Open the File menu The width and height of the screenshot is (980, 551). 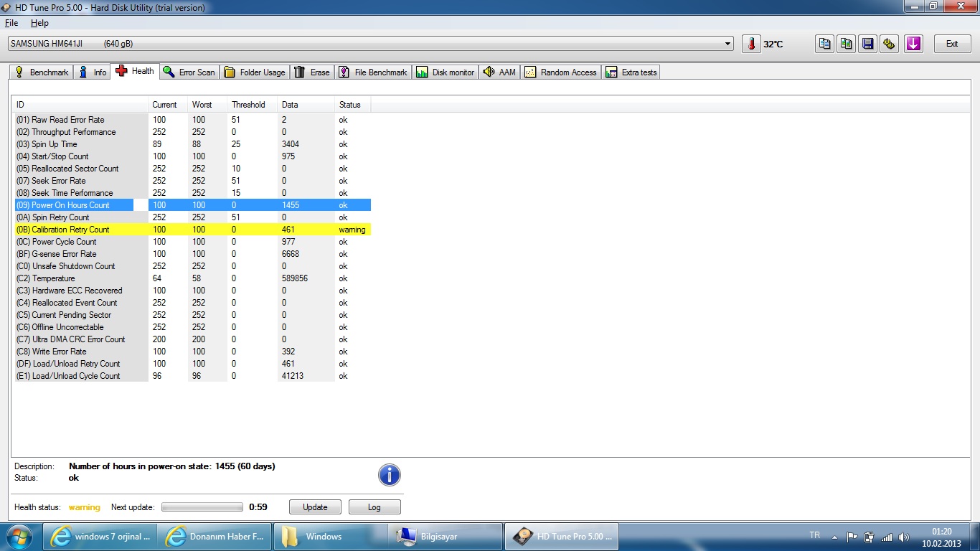(x=11, y=23)
